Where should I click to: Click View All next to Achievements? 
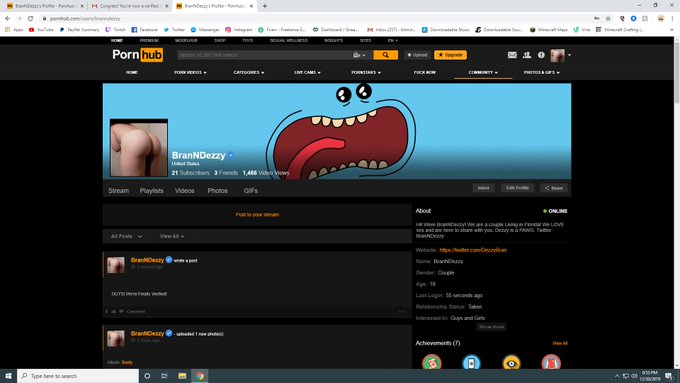point(560,343)
